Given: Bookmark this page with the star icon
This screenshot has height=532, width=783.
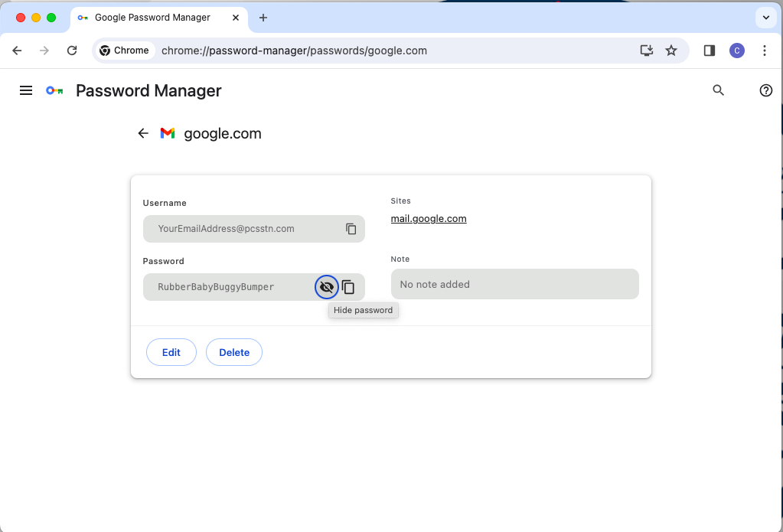Looking at the screenshot, I should click(671, 51).
